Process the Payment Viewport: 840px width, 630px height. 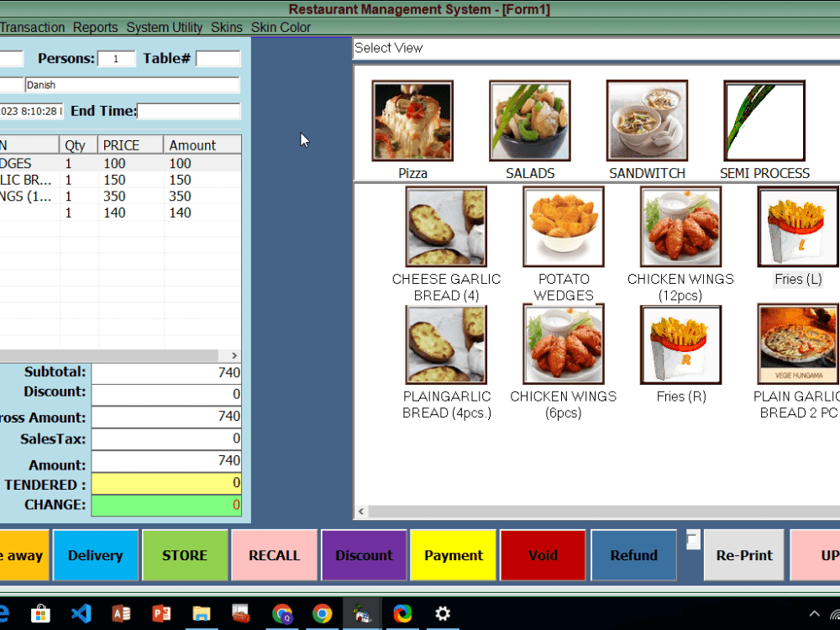click(453, 555)
